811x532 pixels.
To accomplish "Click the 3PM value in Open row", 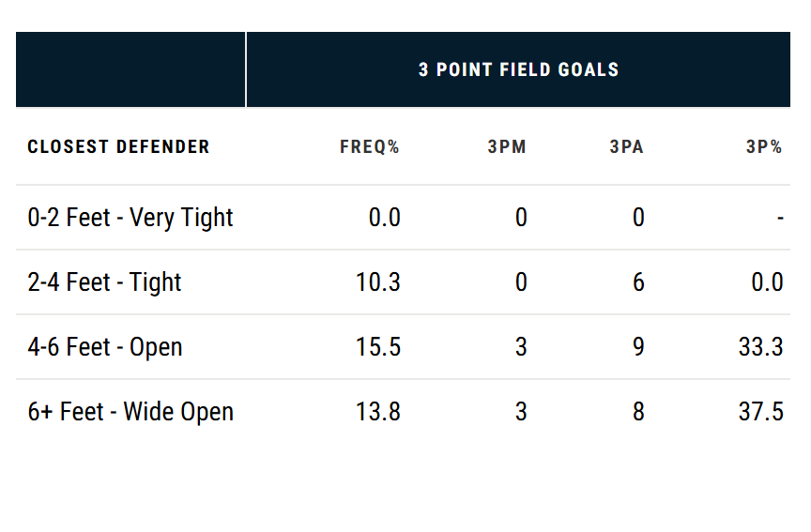I will click(x=521, y=347).
